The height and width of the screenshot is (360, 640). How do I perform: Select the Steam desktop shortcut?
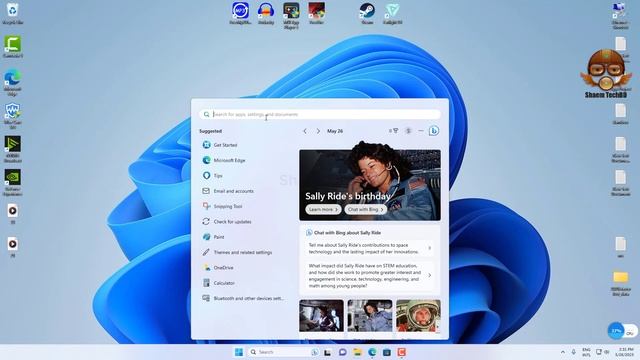367,13
